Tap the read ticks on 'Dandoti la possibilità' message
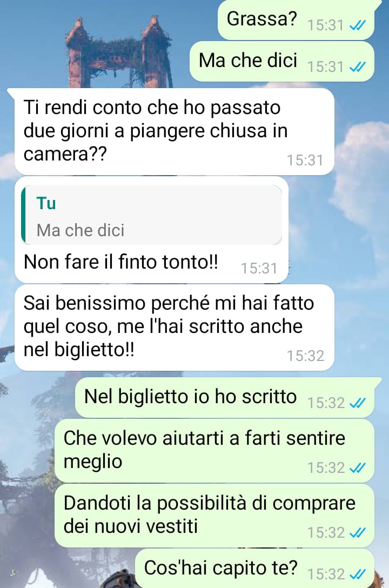This screenshot has height=588, width=389. (x=357, y=533)
